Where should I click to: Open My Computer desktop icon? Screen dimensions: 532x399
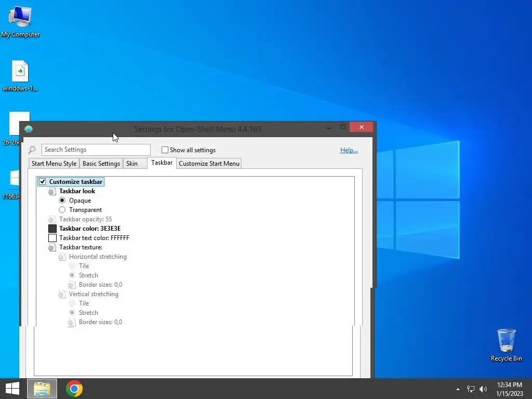[x=20, y=21]
